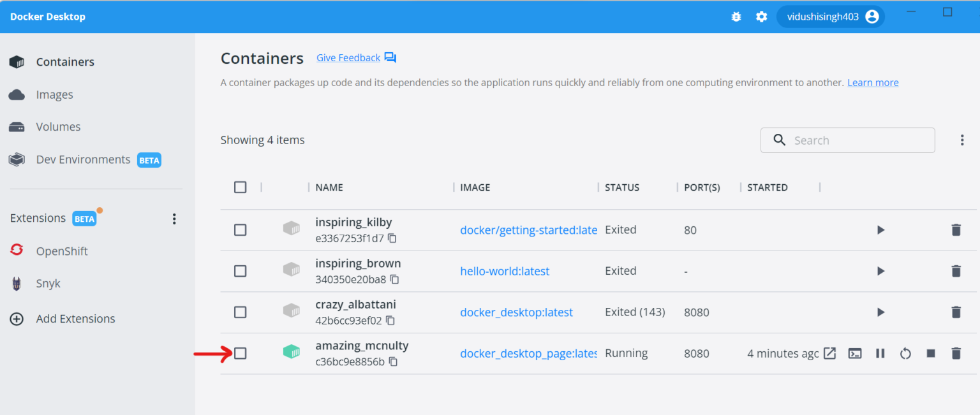This screenshot has width=980, height=415.
Task: Restart the amazing_mcnulty container
Action: pyautogui.click(x=905, y=353)
